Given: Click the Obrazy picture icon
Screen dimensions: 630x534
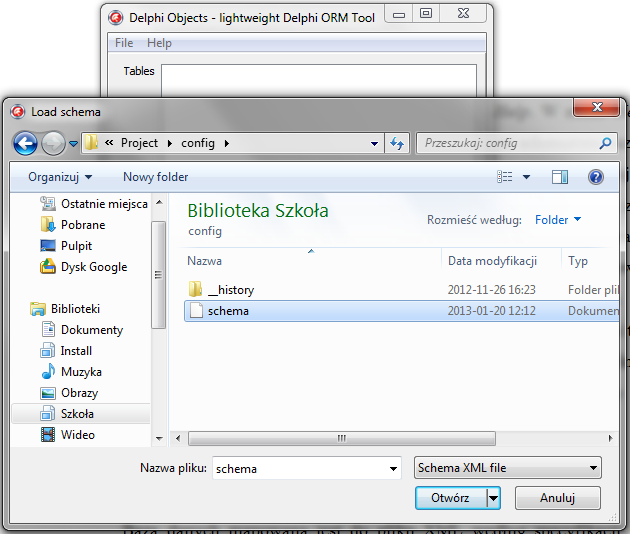Looking at the screenshot, I should tap(48, 393).
